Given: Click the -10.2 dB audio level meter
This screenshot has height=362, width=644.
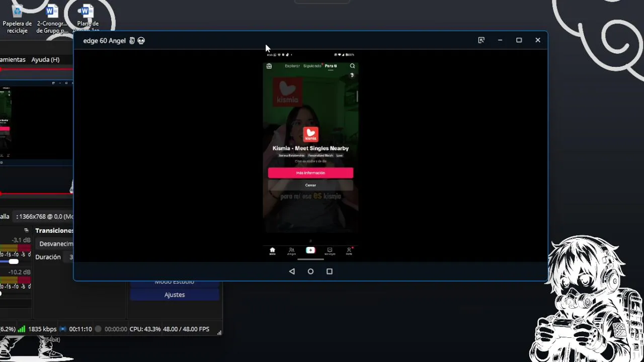Looking at the screenshot, I should tap(15, 280).
